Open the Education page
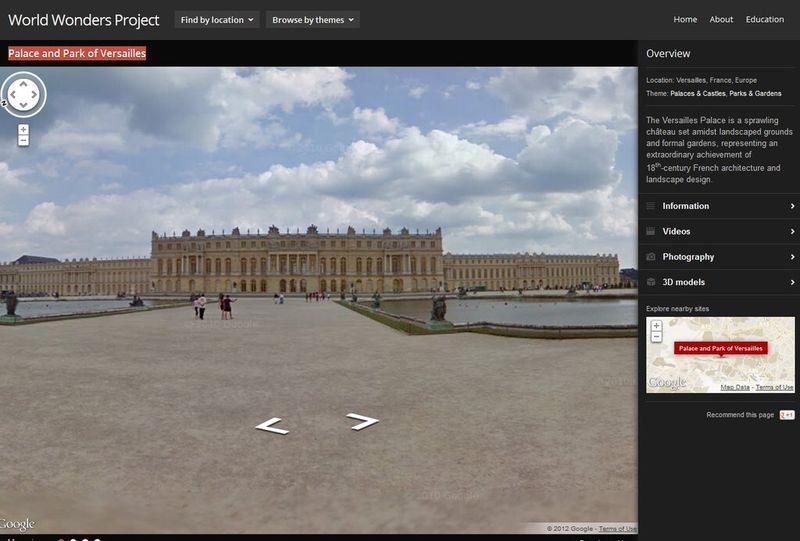 765,19
